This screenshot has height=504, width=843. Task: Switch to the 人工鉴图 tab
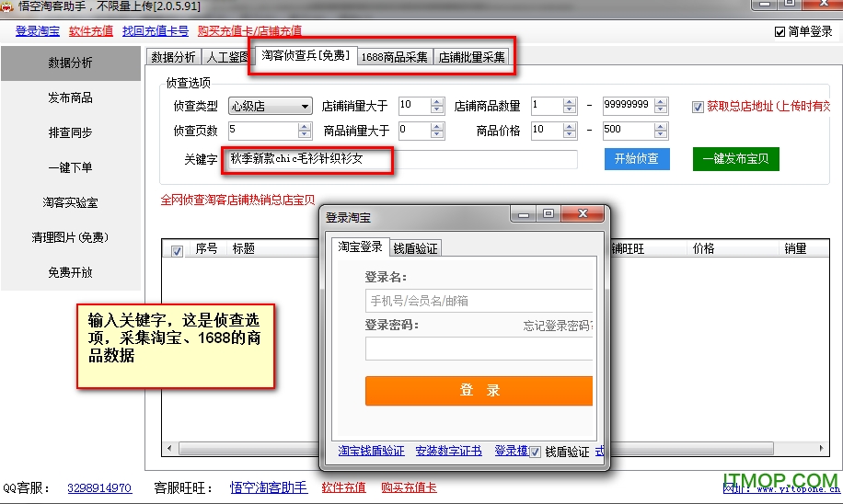pos(227,57)
